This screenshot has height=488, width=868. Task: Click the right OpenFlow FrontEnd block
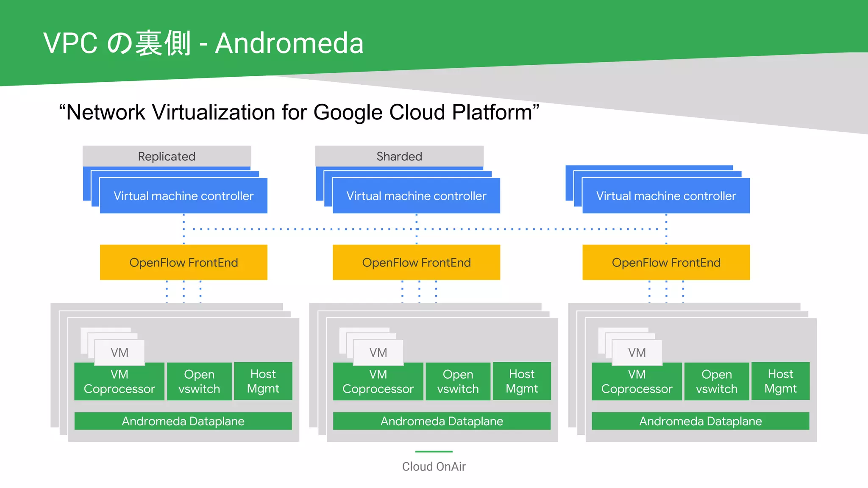[666, 263]
